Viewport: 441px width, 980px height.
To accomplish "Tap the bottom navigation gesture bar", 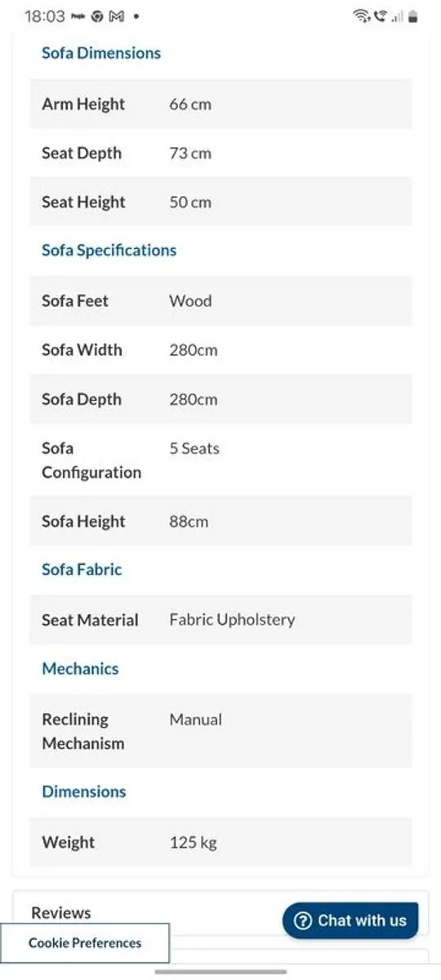I will point(220,972).
